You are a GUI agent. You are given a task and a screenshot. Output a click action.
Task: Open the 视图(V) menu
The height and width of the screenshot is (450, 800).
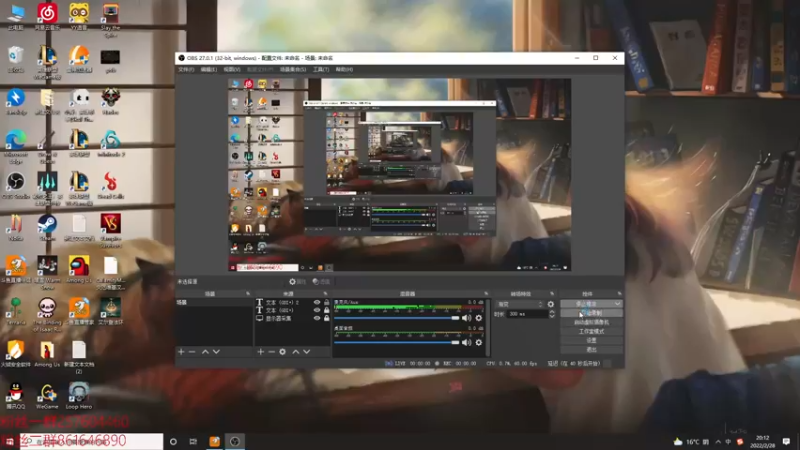tap(232, 69)
